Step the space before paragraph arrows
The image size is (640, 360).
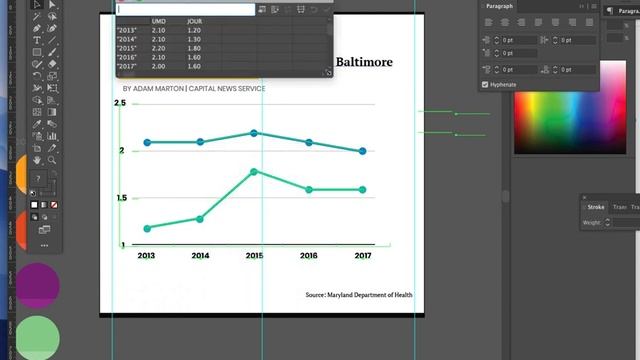pos(497,70)
